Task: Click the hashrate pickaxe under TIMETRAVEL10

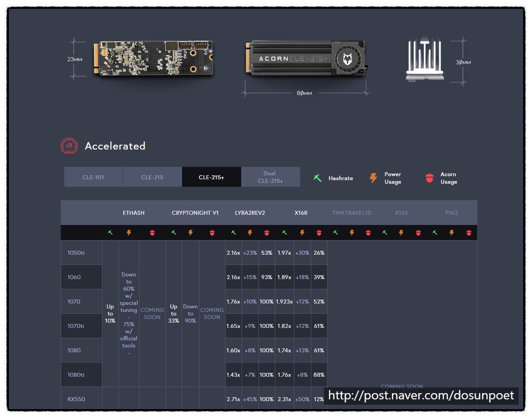Action: [336, 233]
